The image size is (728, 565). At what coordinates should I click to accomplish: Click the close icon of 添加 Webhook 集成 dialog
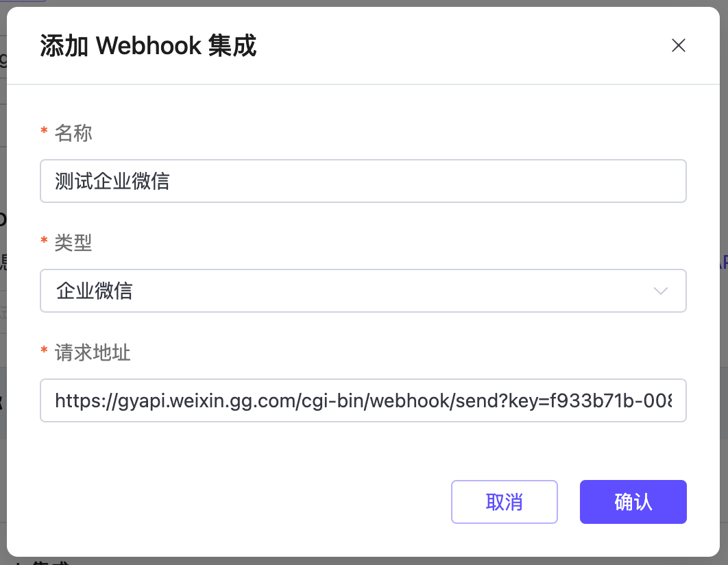(678, 45)
